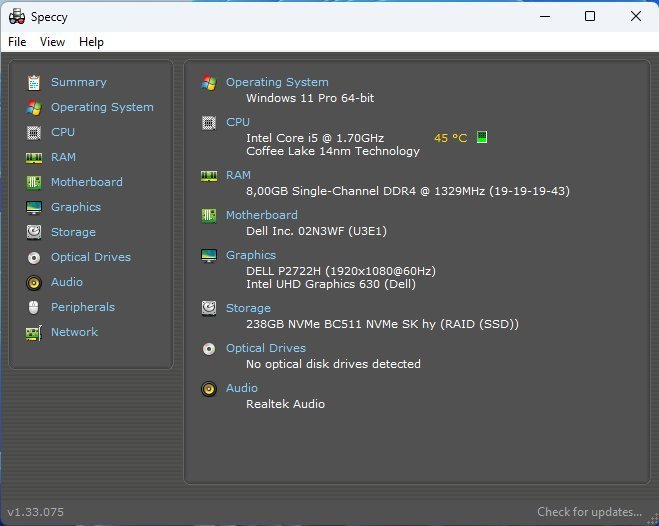Click the CPU chip icon in summary panel
The height and width of the screenshot is (526, 659).
pos(209,123)
